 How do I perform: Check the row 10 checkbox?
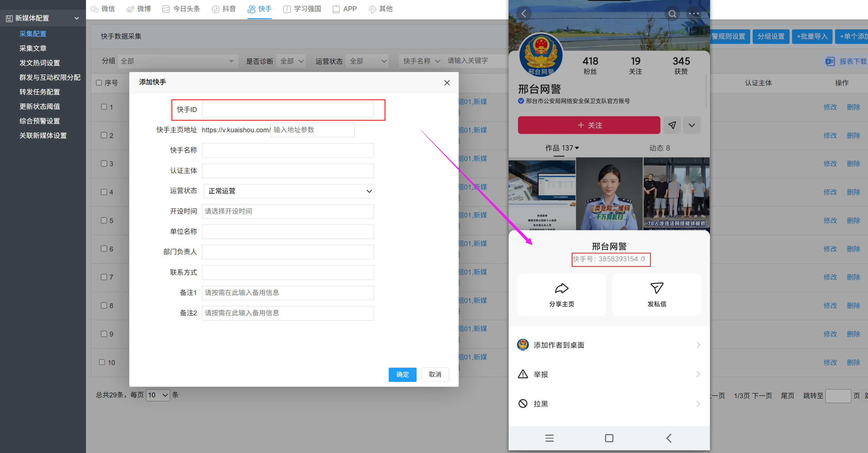click(102, 362)
